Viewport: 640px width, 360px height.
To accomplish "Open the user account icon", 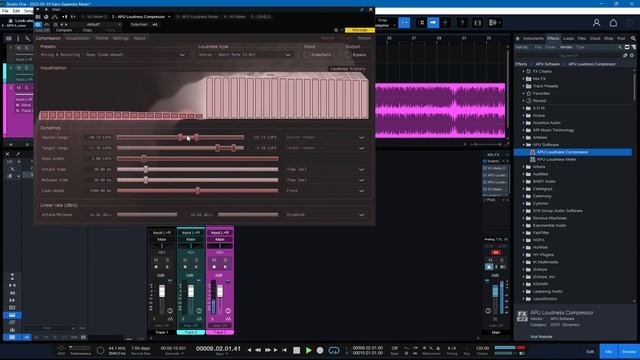I will click(596, 23).
